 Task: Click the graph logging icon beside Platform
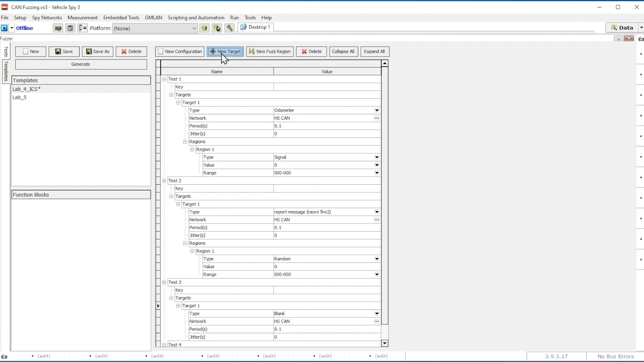pos(83,28)
